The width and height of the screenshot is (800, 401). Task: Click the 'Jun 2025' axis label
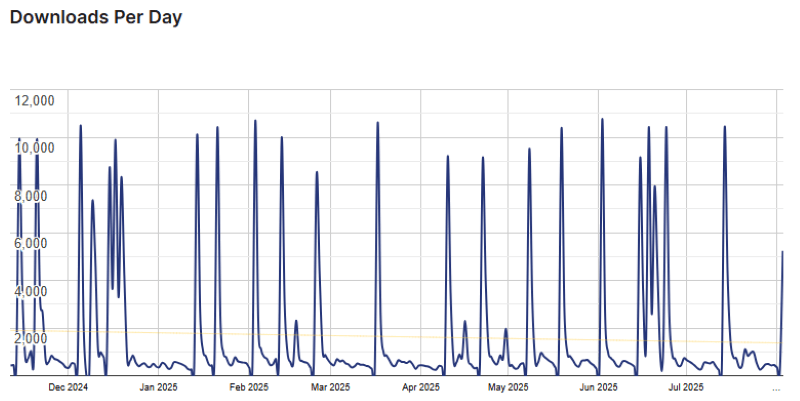point(598,388)
